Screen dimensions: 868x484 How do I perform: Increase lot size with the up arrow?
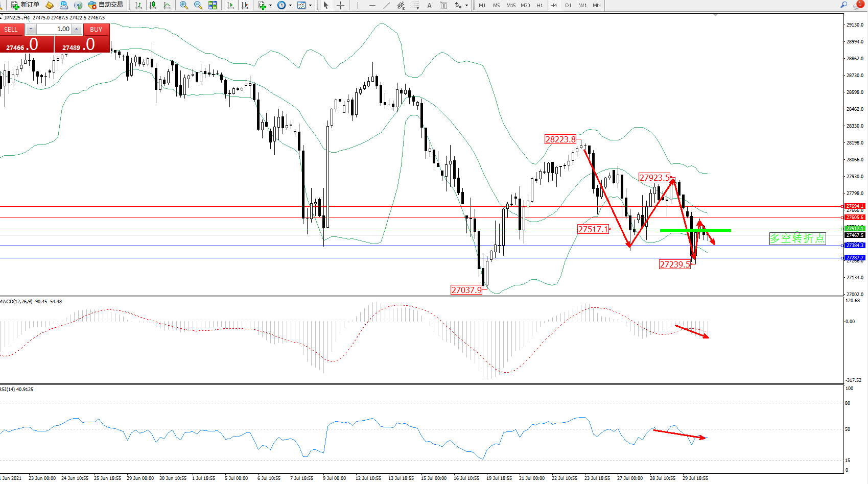pos(76,29)
